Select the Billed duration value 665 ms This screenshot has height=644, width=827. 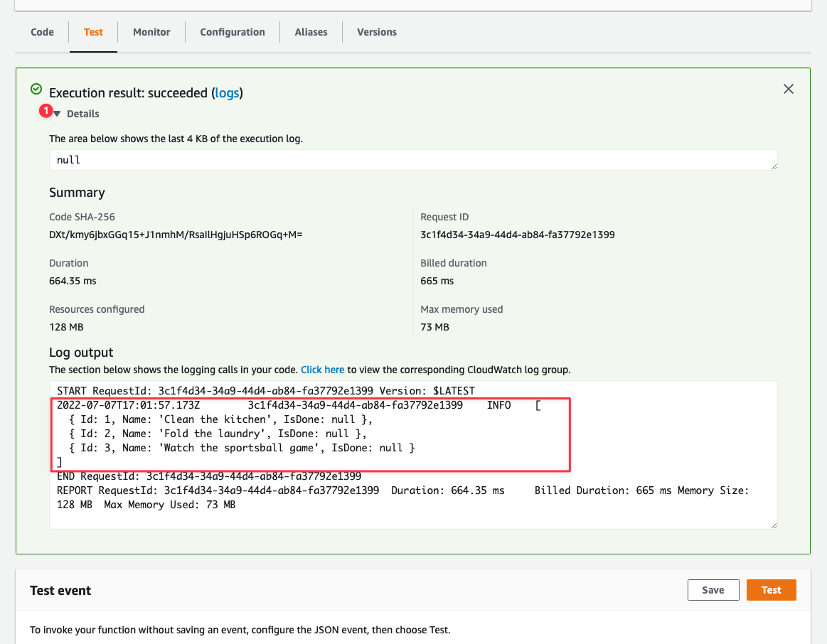437,281
